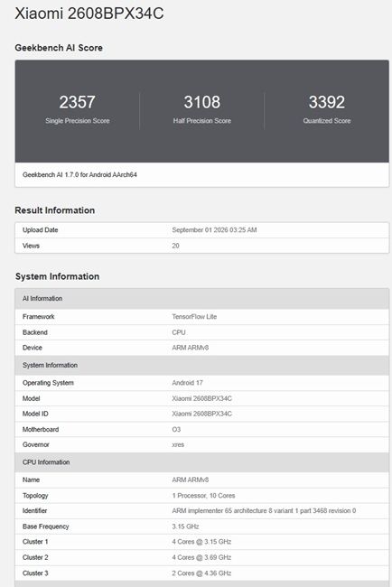Image resolution: width=392 pixels, height=587 pixels.
Task: Click the Views label
Action: click(x=31, y=246)
